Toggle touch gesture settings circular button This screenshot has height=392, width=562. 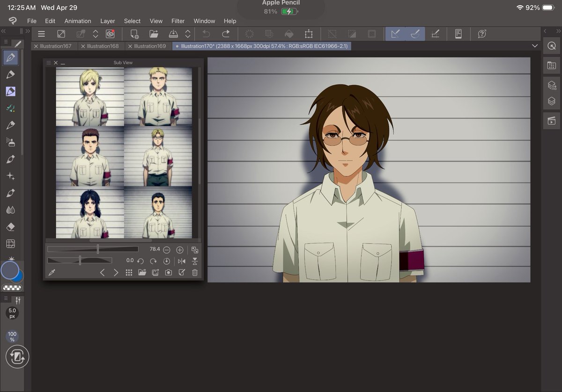pyautogui.click(x=18, y=357)
